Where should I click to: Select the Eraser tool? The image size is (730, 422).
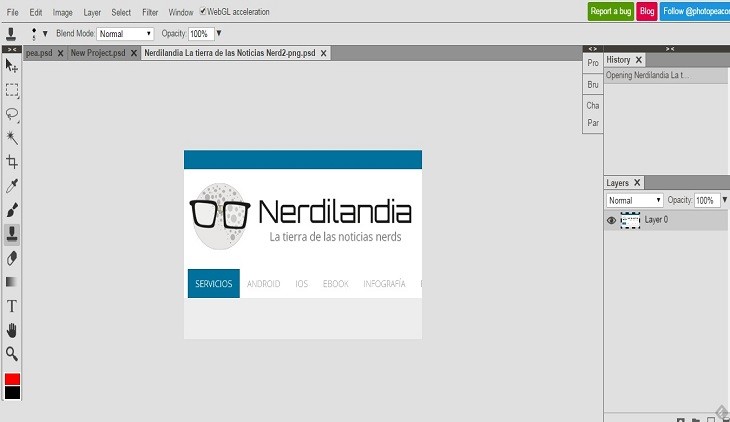(x=12, y=258)
